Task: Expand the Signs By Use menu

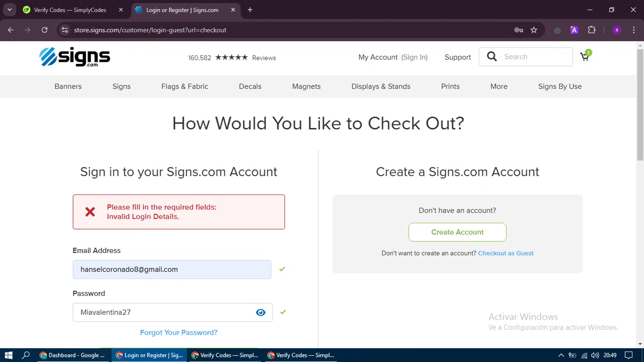Action: pyautogui.click(x=560, y=86)
